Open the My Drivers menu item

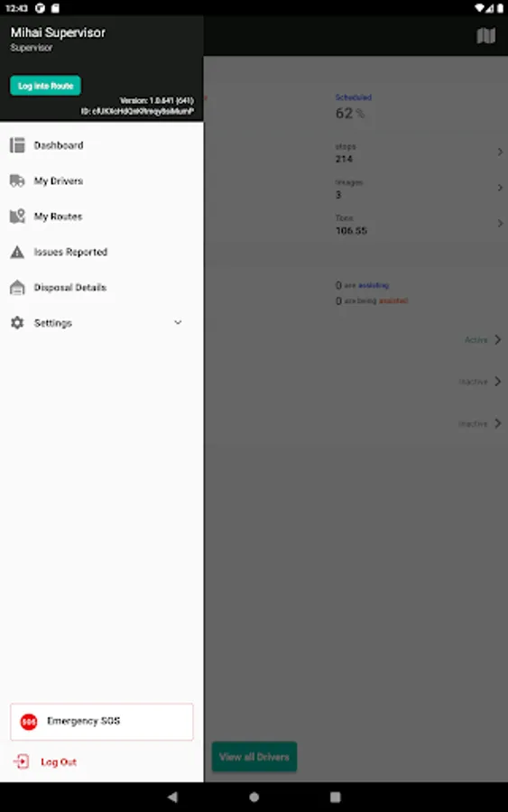(x=101, y=180)
